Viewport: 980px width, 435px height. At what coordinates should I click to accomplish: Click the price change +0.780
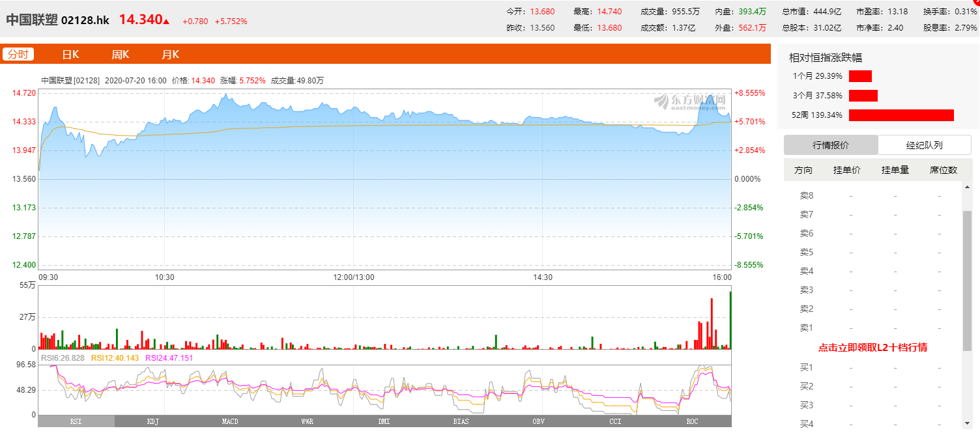pos(195,21)
